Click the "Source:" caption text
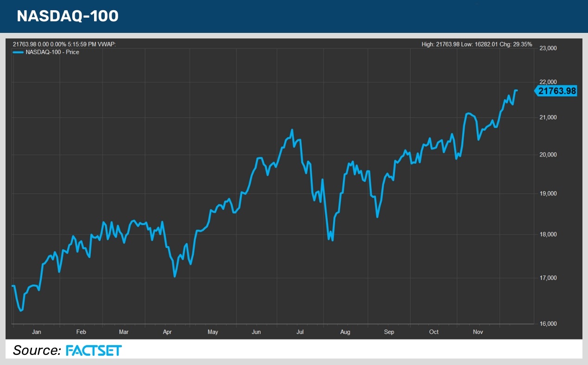Image resolution: width=588 pixels, height=365 pixels. click(x=37, y=350)
